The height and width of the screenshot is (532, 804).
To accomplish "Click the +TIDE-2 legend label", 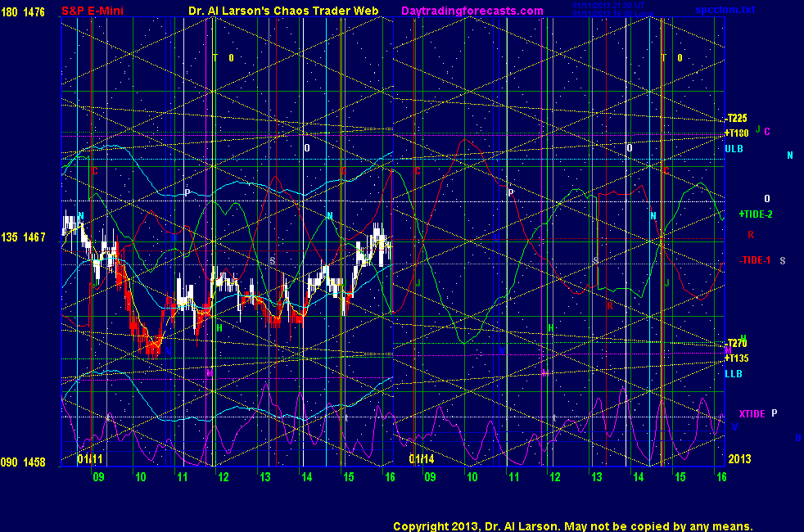I will [x=756, y=214].
